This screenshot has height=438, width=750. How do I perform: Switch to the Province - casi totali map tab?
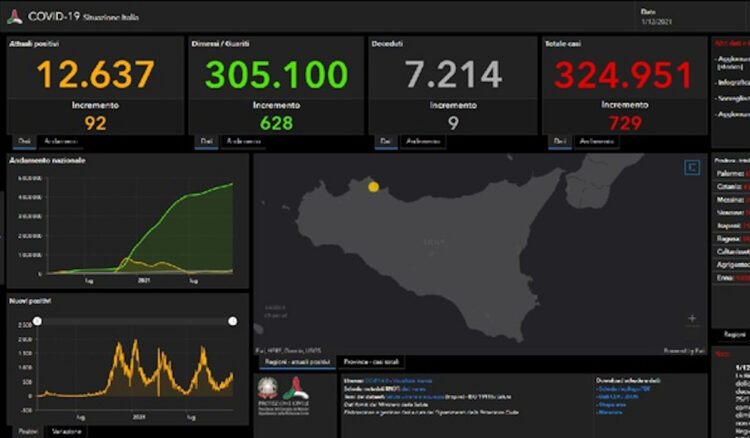point(372,361)
